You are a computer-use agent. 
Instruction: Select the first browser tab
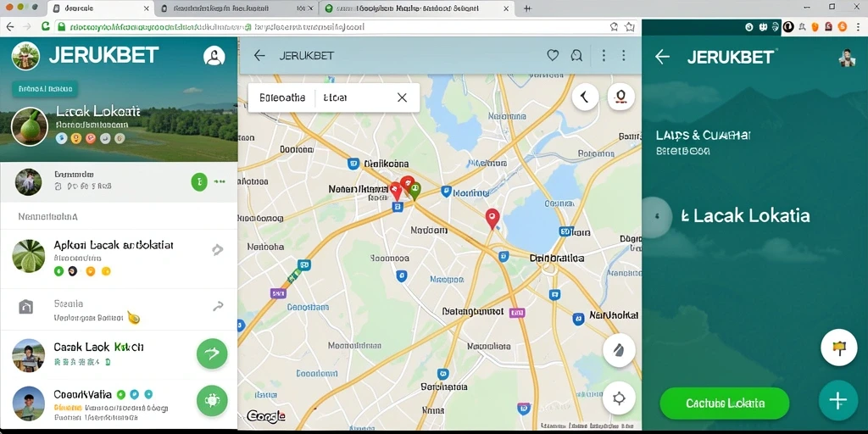click(100, 8)
